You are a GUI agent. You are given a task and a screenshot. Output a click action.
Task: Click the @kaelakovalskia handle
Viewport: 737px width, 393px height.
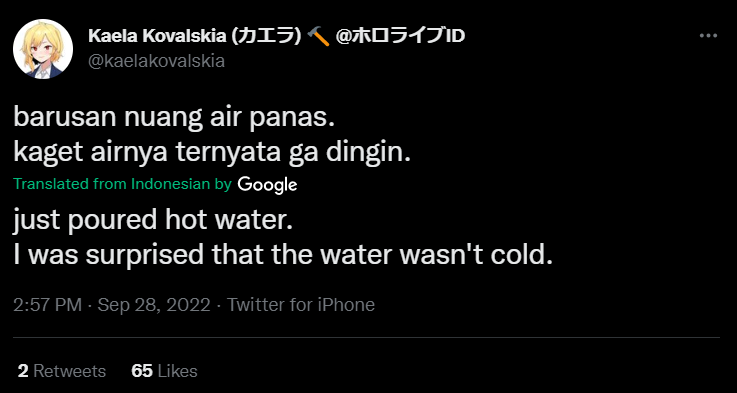(x=157, y=61)
